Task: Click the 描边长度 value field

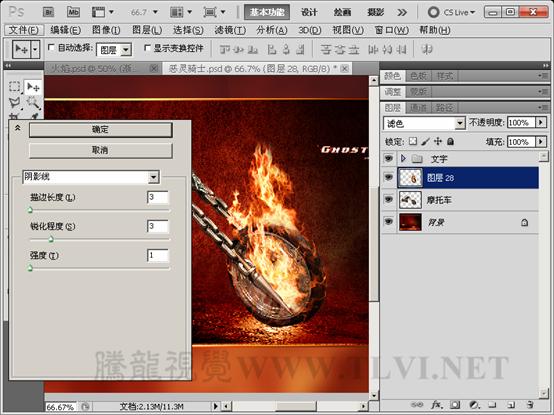Action: pyautogui.click(x=158, y=197)
